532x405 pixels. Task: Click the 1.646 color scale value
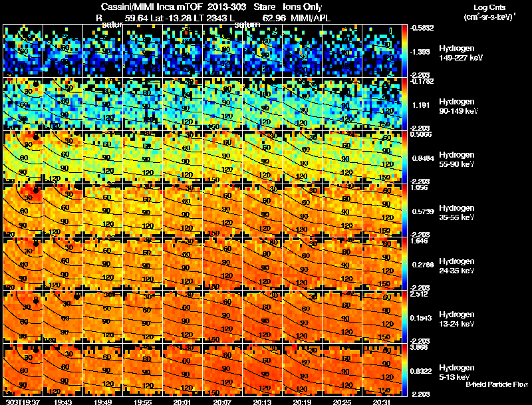(x=419, y=241)
